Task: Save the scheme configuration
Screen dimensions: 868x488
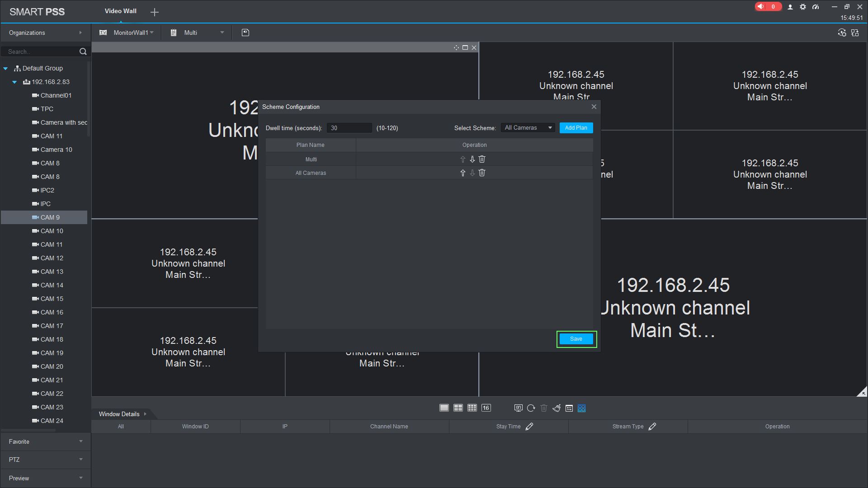Action: tap(576, 339)
